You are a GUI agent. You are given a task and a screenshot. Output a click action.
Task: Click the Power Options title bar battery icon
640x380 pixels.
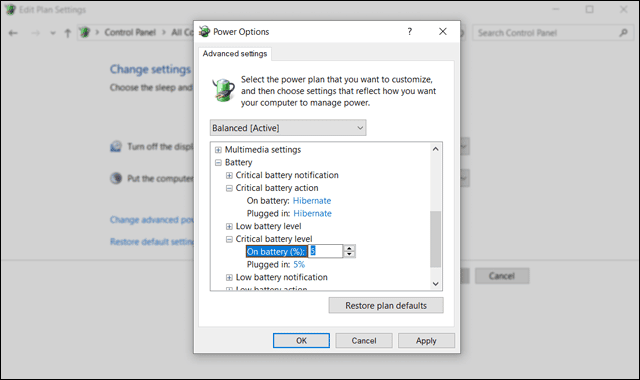(204, 31)
